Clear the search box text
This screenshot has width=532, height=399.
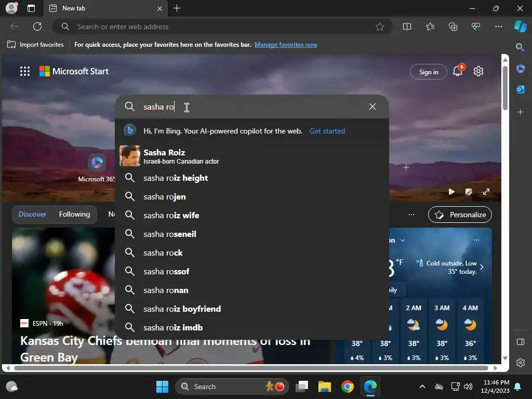[372, 107]
